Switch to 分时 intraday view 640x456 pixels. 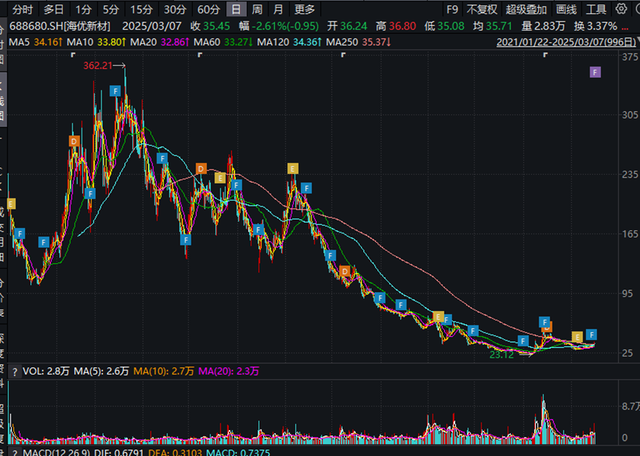[x=22, y=9]
